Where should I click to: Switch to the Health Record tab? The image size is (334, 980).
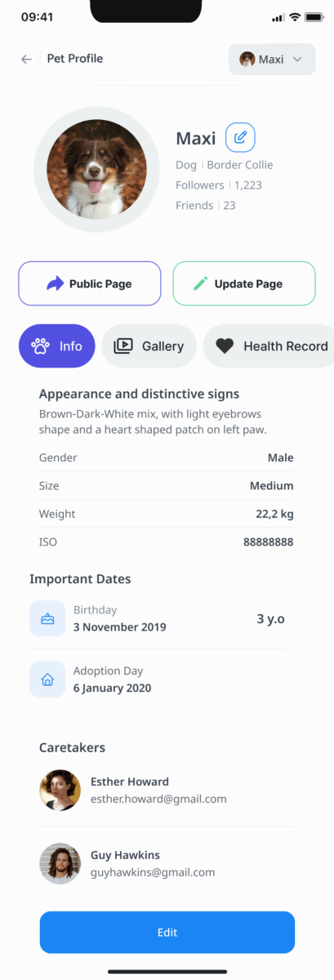point(269,346)
